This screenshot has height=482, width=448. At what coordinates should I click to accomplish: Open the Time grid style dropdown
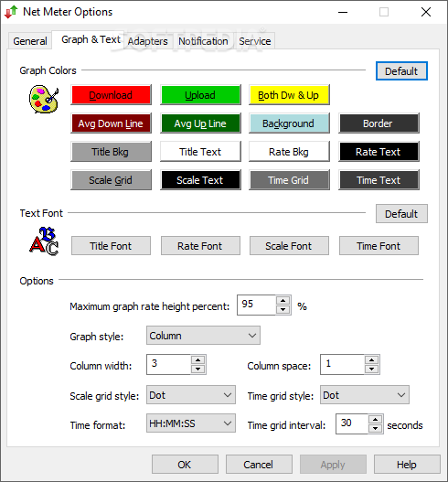[x=365, y=395]
